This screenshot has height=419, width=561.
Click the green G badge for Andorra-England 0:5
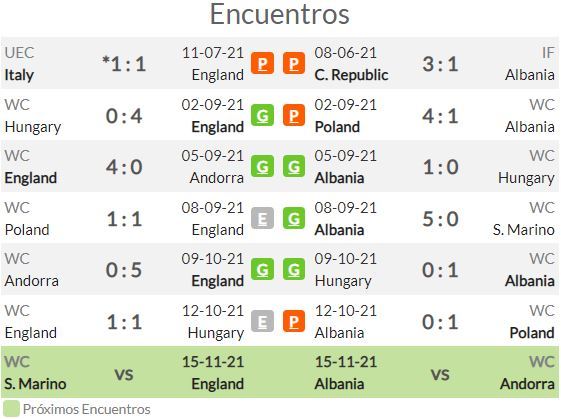[262, 269]
